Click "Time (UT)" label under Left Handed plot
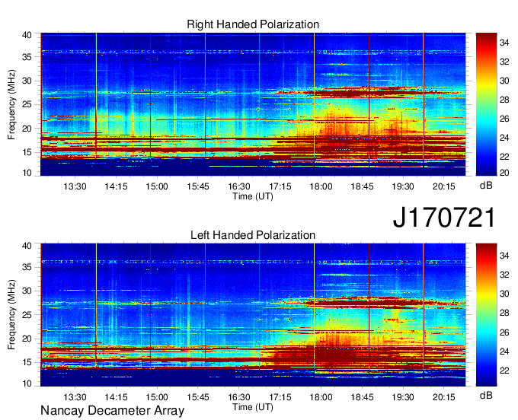Image resolution: width=518 pixels, height=420 pixels. click(253, 407)
